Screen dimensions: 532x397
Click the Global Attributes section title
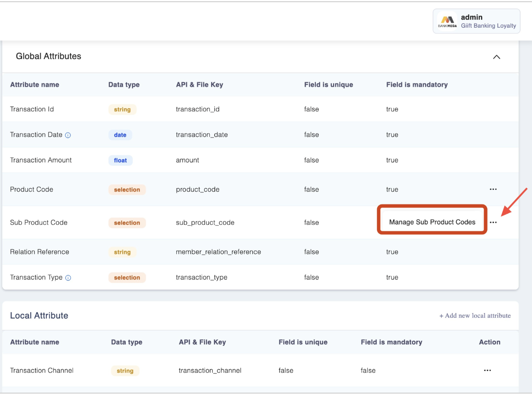tap(48, 56)
